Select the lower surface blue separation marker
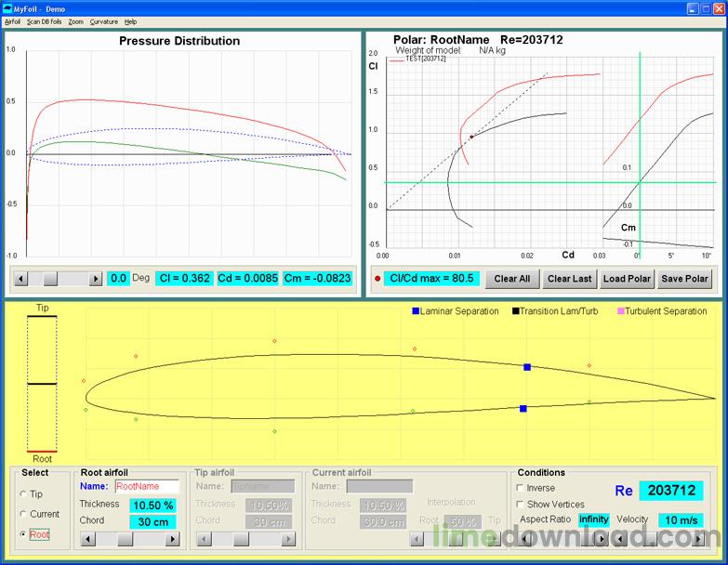The width and height of the screenshot is (728, 565). [523, 408]
